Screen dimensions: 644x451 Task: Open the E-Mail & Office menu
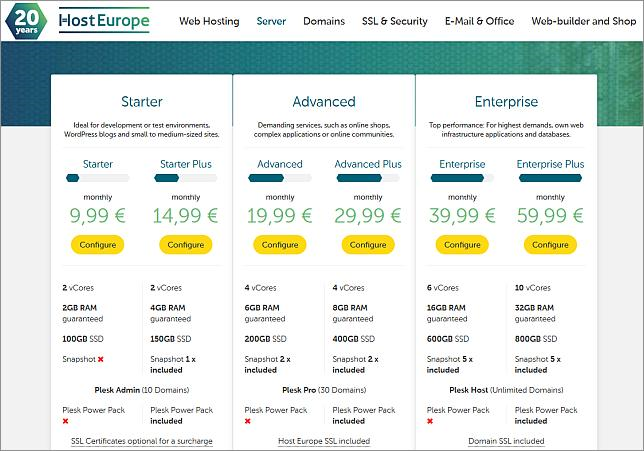pos(479,21)
